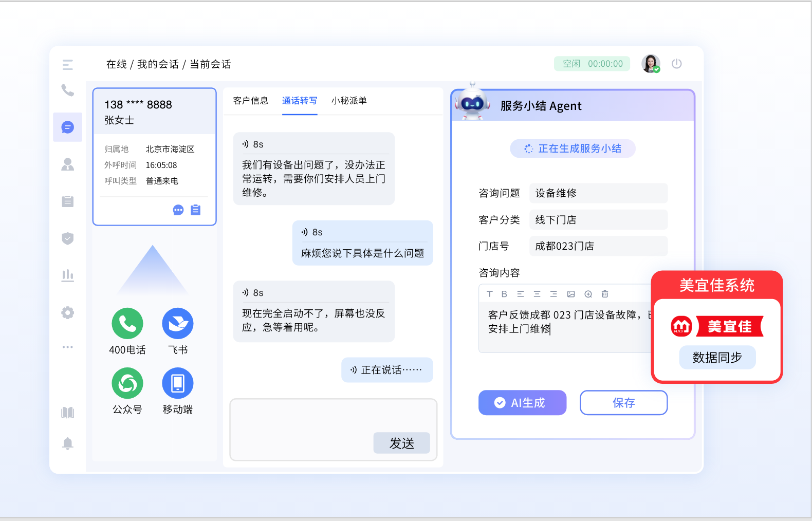Click the phone icon in left sidebar

(67, 90)
